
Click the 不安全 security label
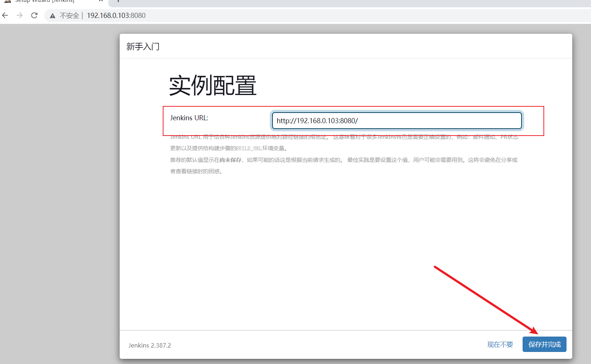[69, 16]
